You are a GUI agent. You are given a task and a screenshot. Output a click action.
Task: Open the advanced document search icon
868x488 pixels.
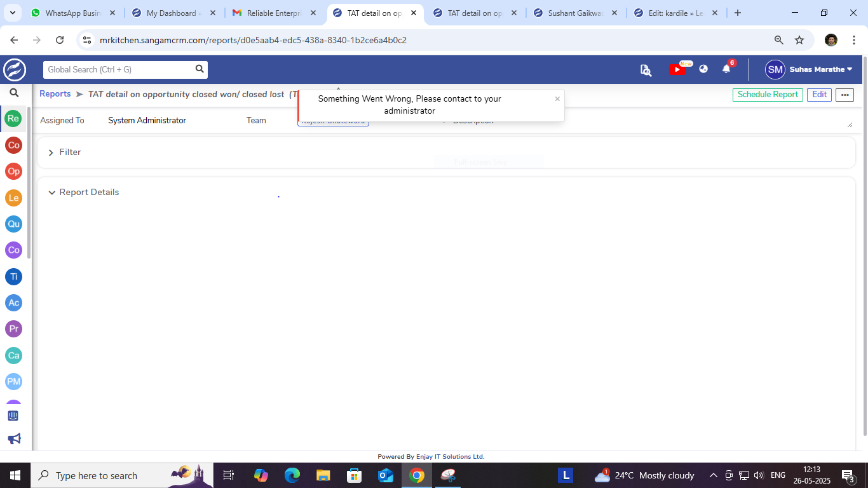coord(646,70)
